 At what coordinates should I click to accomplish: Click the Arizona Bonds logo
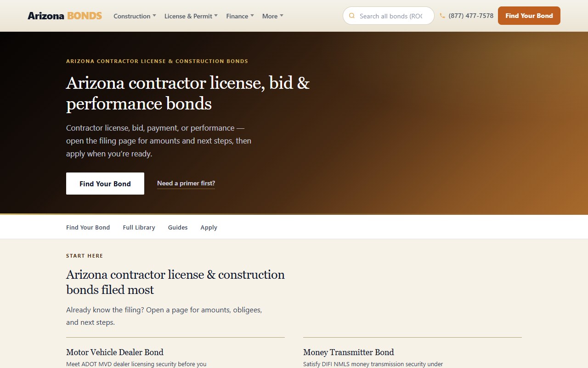[x=65, y=16]
